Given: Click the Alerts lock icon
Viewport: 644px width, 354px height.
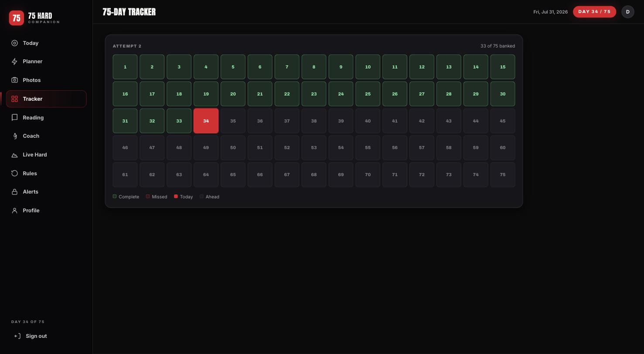Looking at the screenshot, I should coord(14,192).
